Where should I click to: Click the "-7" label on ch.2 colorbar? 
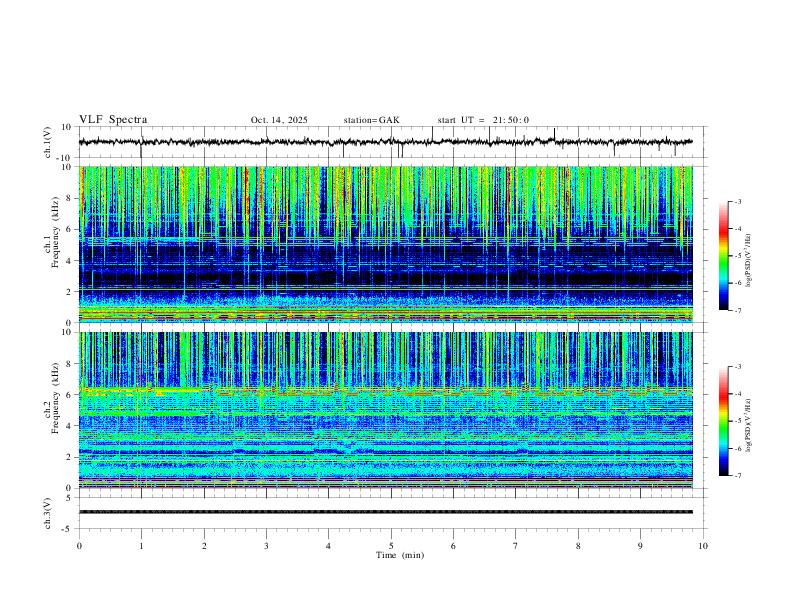(738, 476)
